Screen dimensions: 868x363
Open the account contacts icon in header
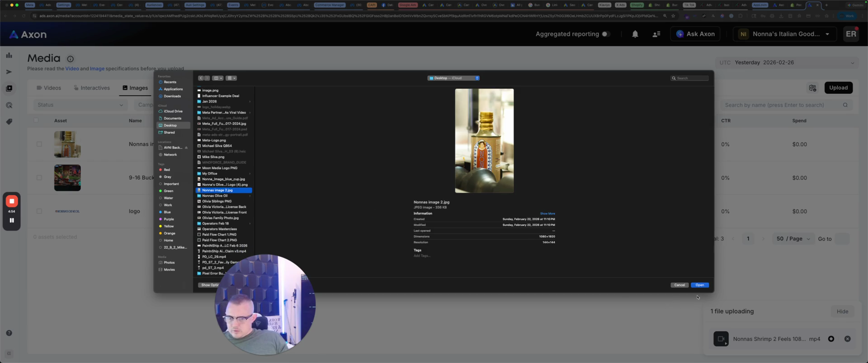tap(656, 34)
